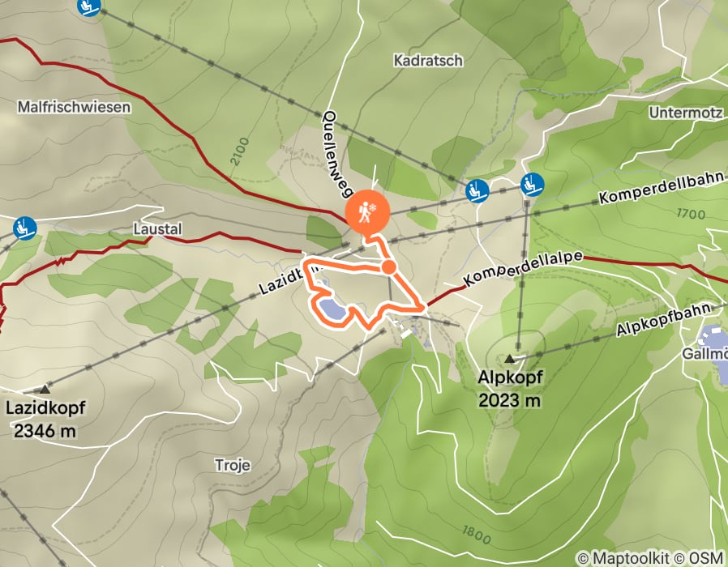Click the top-left corner chairlift icon
The width and height of the screenshot is (728, 567).
(89, 5)
